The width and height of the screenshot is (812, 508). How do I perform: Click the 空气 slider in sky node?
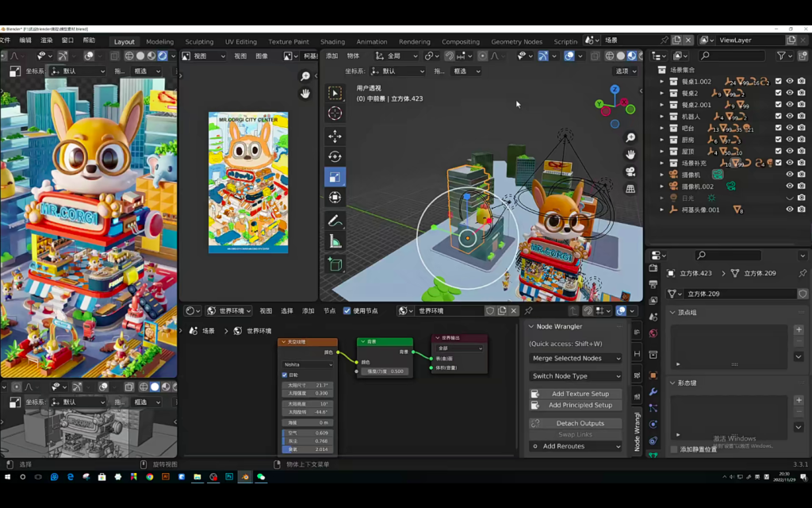tap(308, 433)
